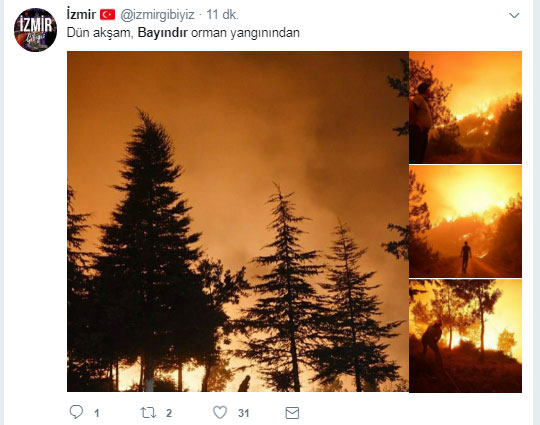Click the reply count number 1

click(x=97, y=413)
